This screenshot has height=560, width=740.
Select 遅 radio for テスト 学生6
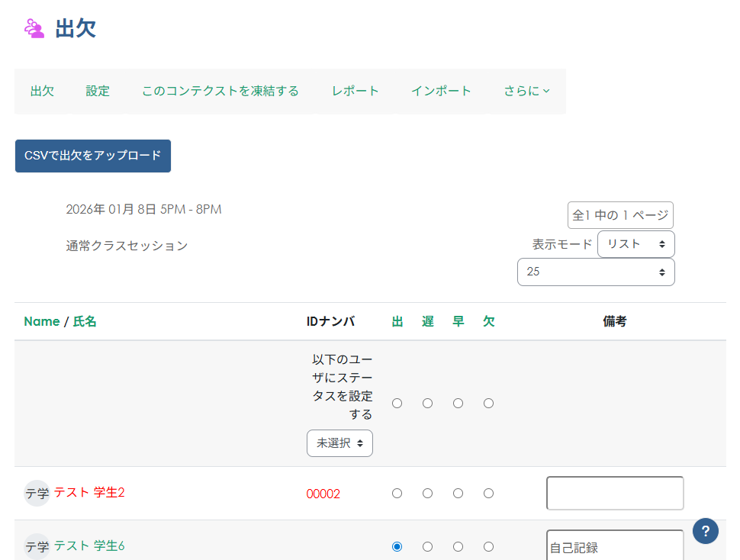coord(427,546)
